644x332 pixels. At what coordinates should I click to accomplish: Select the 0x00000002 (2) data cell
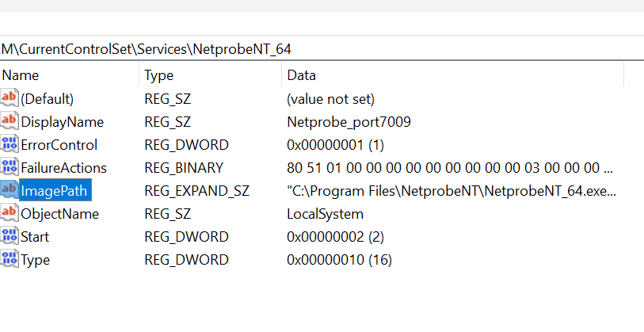pos(334,237)
